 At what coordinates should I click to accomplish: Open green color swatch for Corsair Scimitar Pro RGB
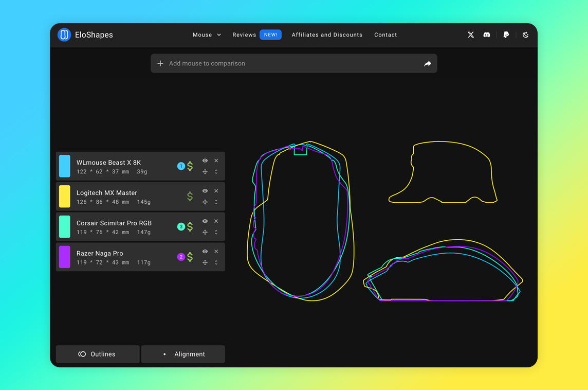point(64,227)
